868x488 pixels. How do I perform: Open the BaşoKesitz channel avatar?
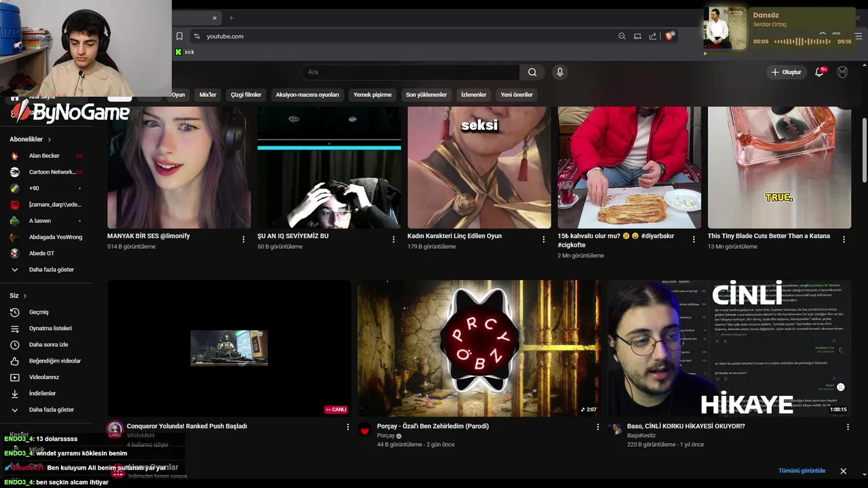pyautogui.click(x=615, y=429)
